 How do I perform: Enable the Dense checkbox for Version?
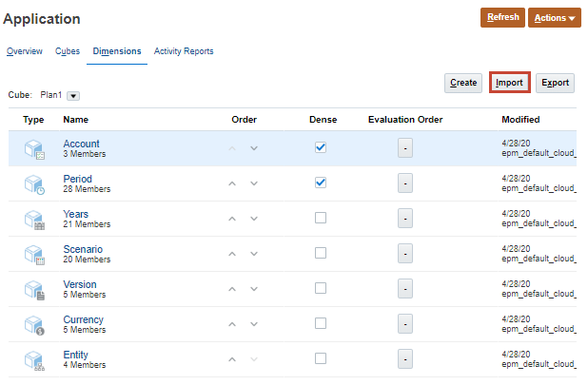click(321, 288)
